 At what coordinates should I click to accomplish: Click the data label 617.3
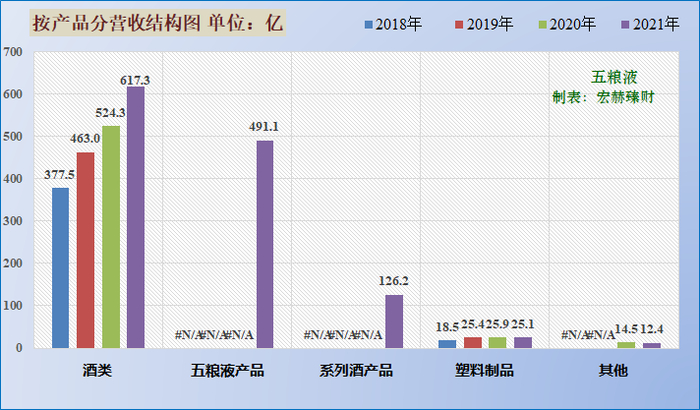135,80
